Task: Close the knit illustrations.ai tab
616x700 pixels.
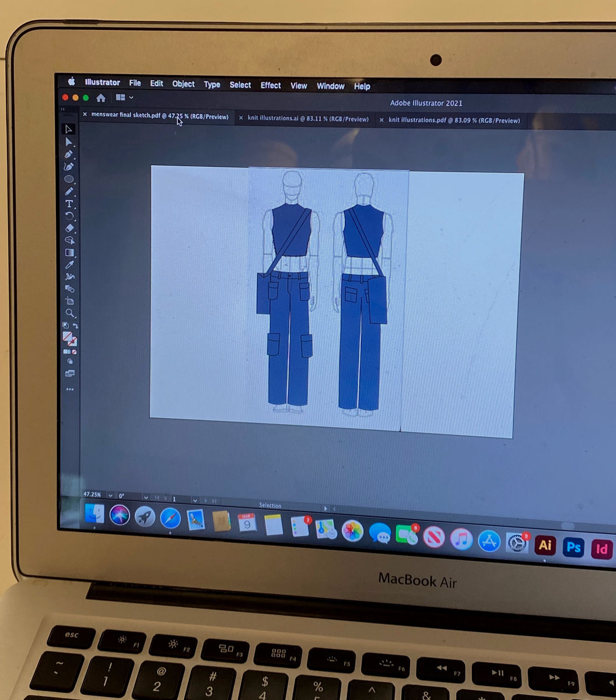Action: [241, 118]
